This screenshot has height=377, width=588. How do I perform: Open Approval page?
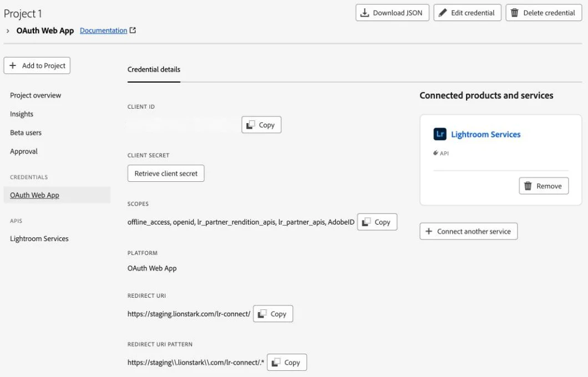tap(24, 151)
